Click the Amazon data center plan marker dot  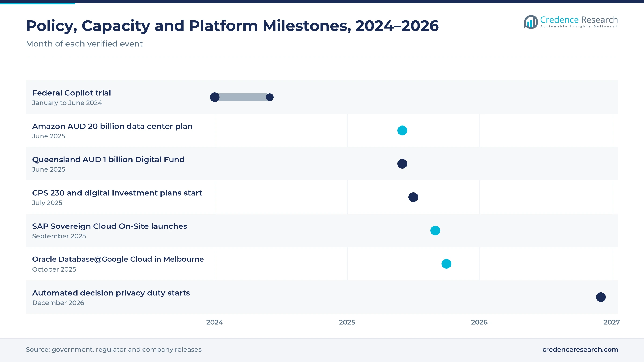pyautogui.click(x=402, y=131)
